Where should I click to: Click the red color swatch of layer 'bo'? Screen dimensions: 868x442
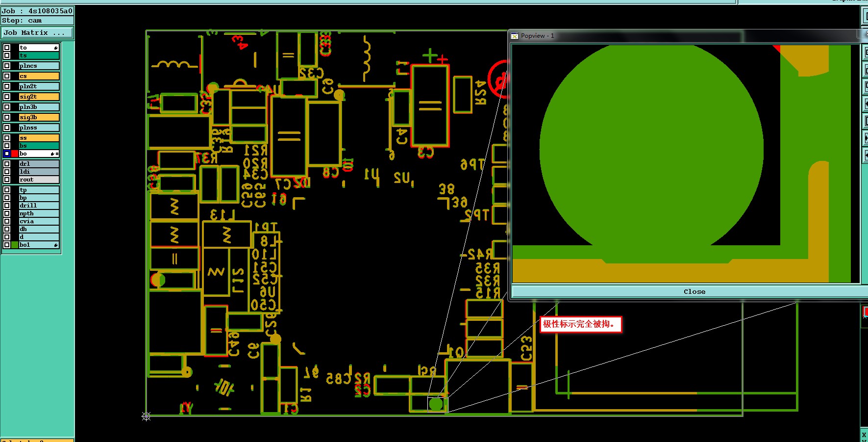click(x=15, y=154)
